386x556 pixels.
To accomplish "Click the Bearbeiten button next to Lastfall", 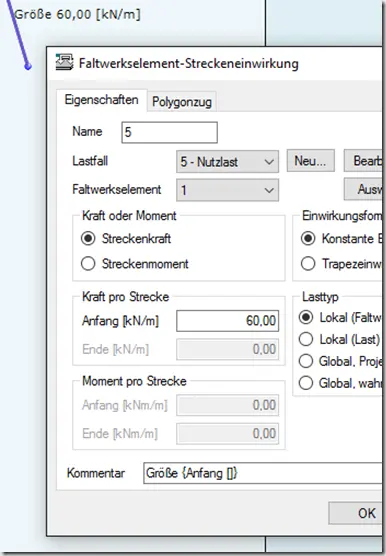I will [363, 161].
